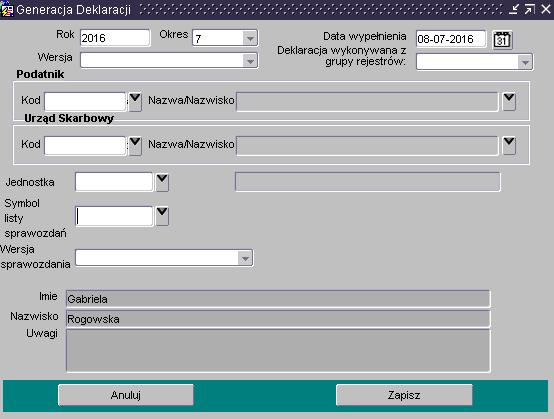The width and height of the screenshot is (554, 419).
Task: Close the Generacja Deklaracji window
Action: coord(546,9)
